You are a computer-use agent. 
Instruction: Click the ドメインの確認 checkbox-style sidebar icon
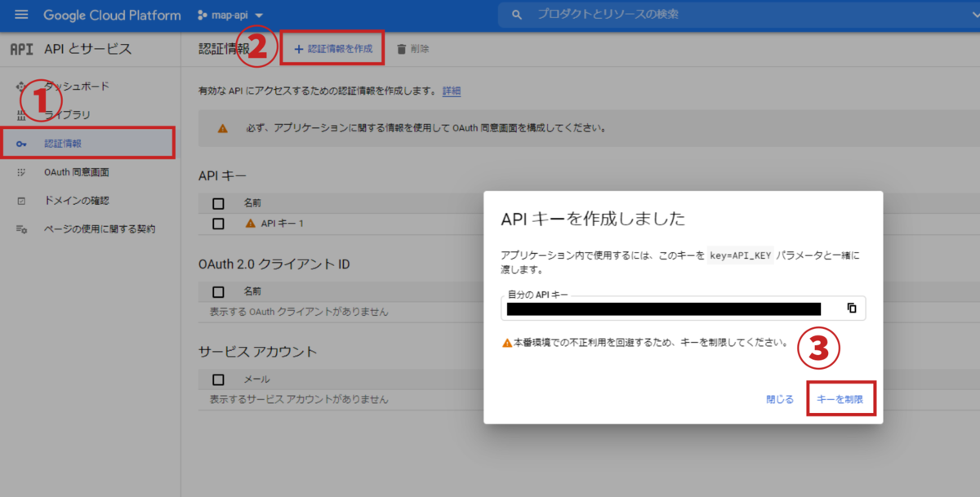coord(21,201)
